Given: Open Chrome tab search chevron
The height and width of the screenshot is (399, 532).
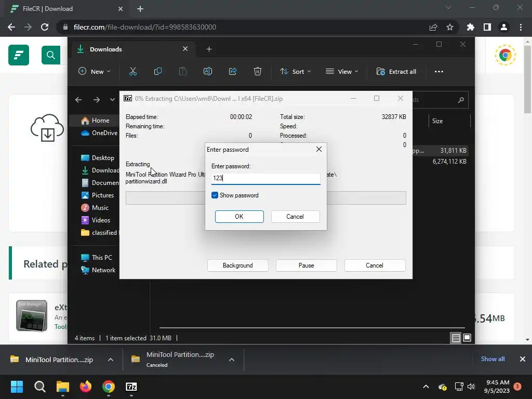Looking at the screenshot, I should coord(448,7).
